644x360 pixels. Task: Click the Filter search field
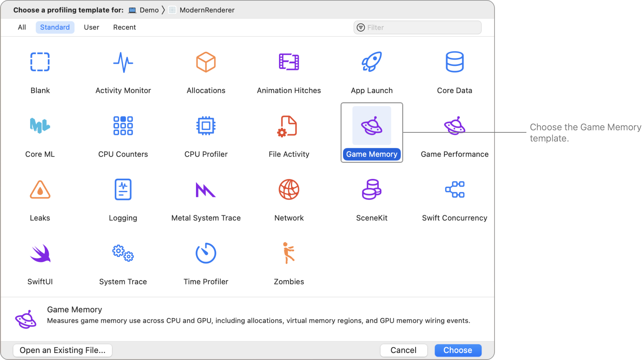tap(422, 27)
